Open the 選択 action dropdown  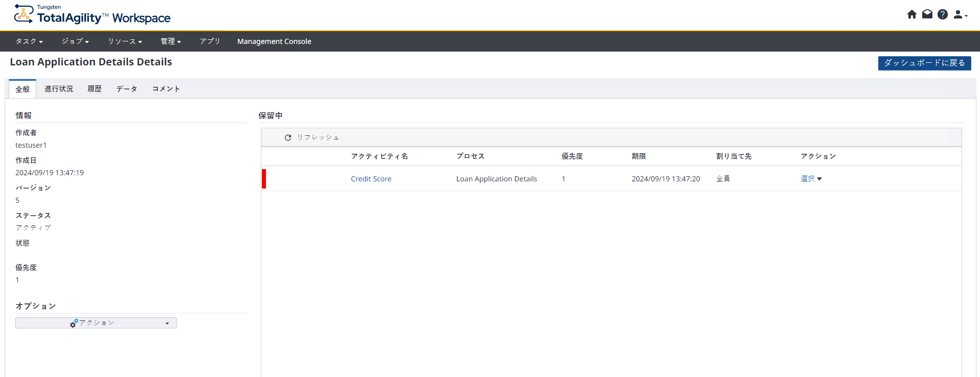811,179
